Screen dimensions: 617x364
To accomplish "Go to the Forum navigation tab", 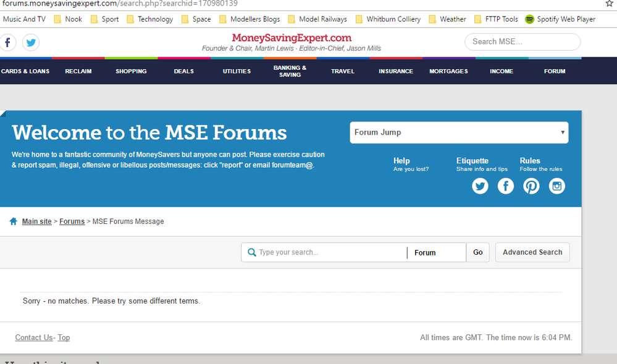I will click(x=554, y=72).
